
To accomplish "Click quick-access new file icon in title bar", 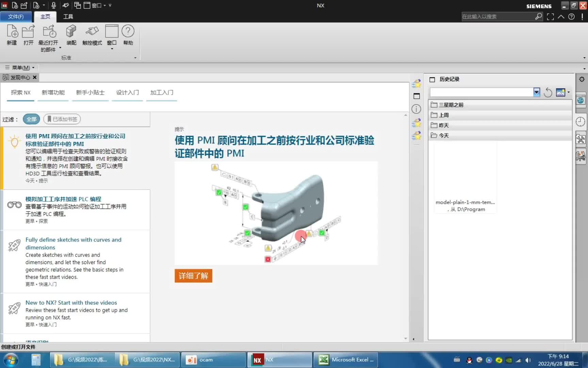I will [15, 5].
